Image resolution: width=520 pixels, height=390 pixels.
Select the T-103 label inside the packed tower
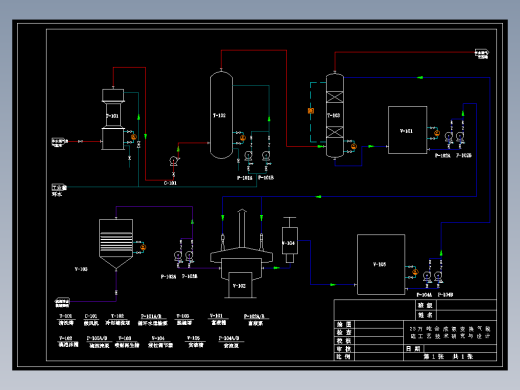tap(334, 115)
